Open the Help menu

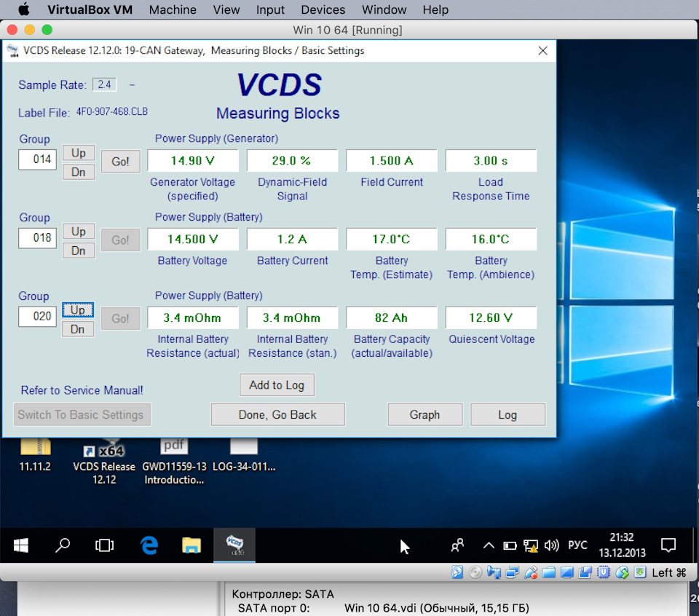[435, 9]
